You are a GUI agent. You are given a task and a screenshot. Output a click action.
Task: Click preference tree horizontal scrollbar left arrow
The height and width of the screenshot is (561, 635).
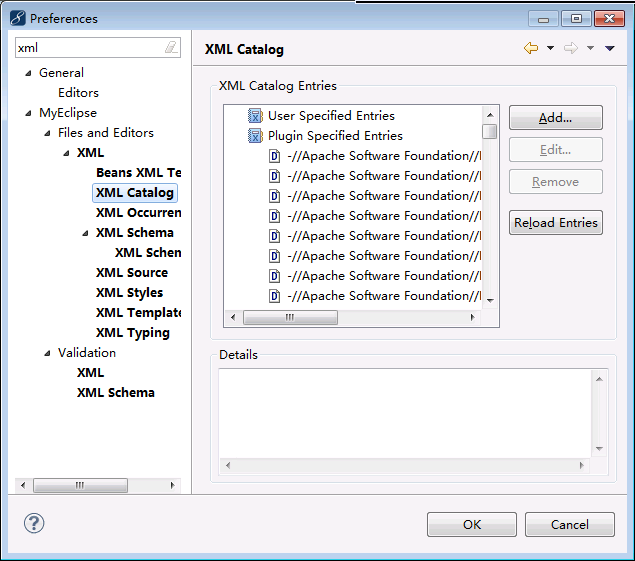[x=23, y=485]
